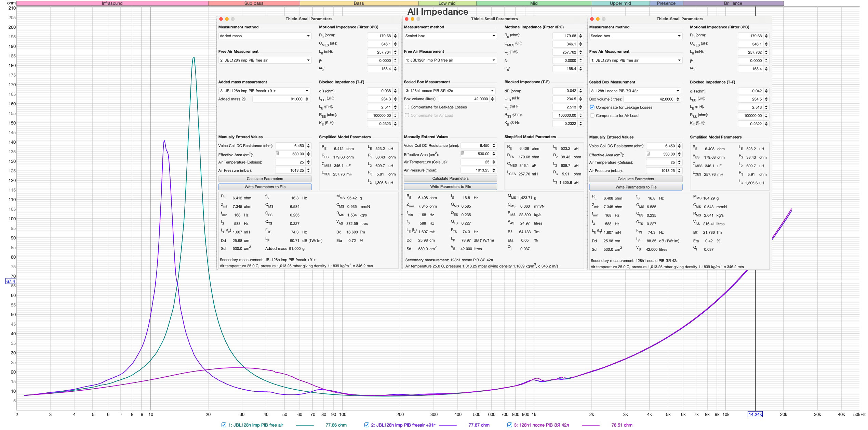This screenshot has width=868, height=430.
Task: Adjust LEB (uH) stepper in right window
Action: click(x=766, y=99)
